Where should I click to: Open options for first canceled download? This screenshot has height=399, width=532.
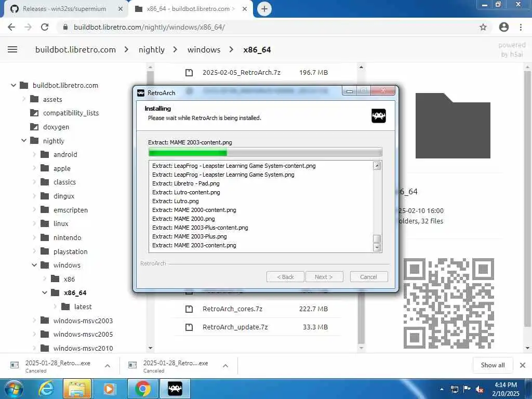tap(107, 366)
